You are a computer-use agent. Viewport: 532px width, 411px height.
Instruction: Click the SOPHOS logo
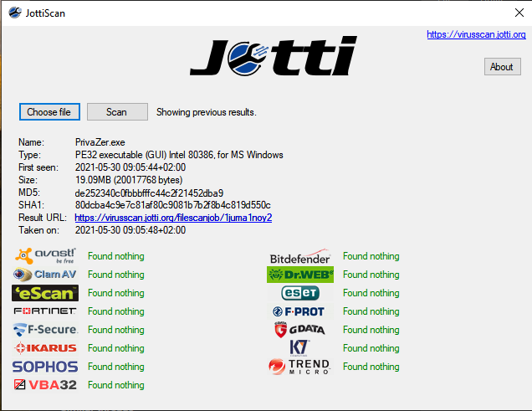click(45, 367)
